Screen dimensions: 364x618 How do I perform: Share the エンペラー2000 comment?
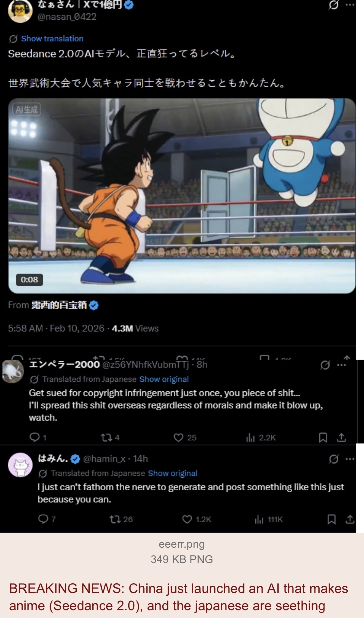pyautogui.click(x=341, y=438)
